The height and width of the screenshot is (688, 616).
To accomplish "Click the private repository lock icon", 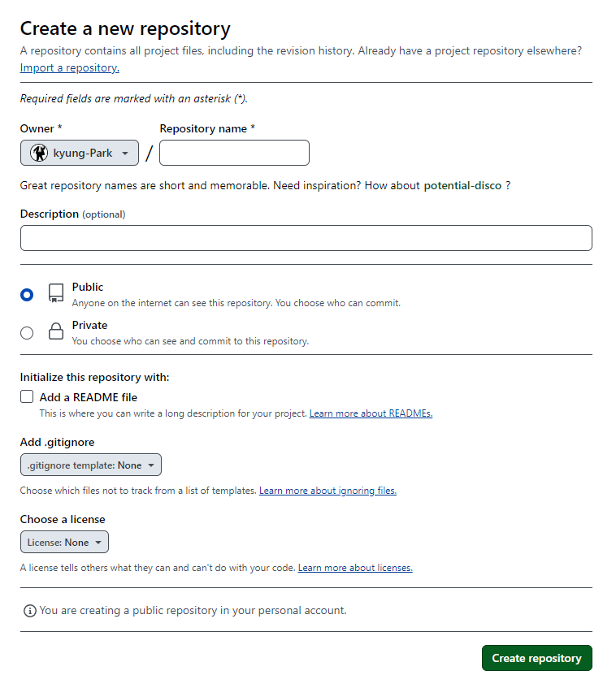I will [x=56, y=331].
